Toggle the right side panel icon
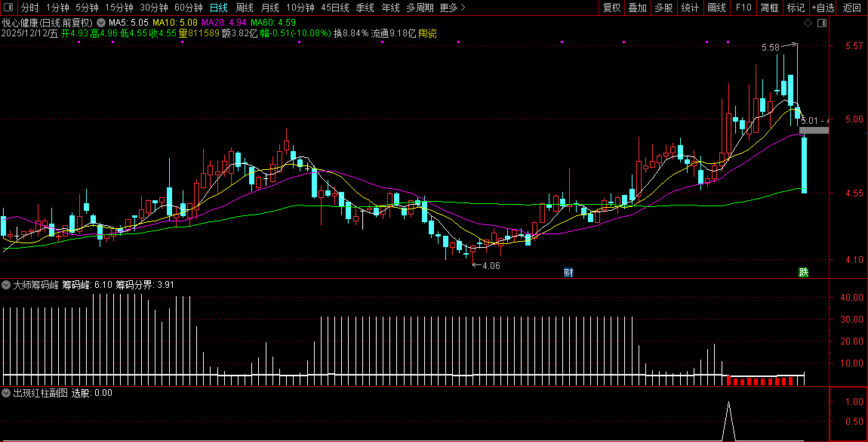 [821, 23]
